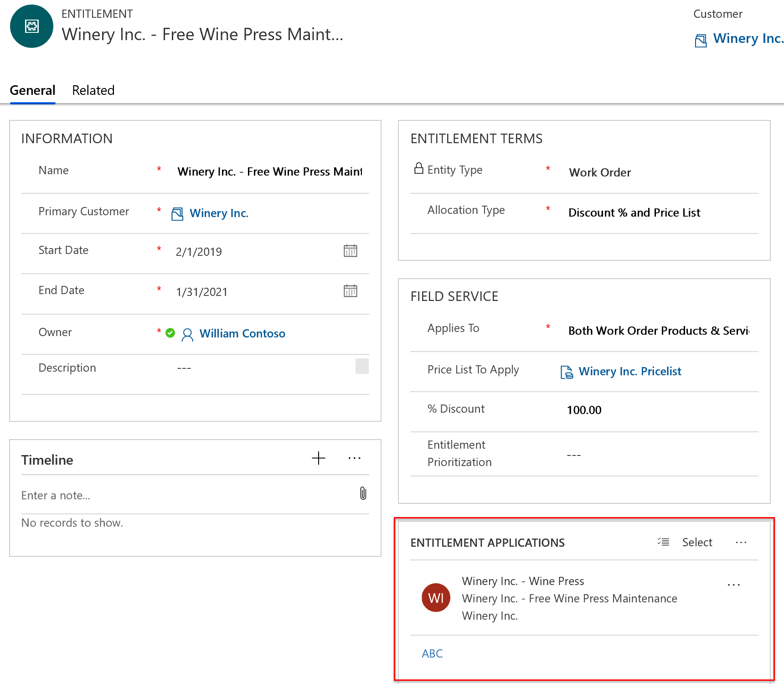Click the Price List To Apply label
This screenshot has width=784, height=684.
pos(473,370)
